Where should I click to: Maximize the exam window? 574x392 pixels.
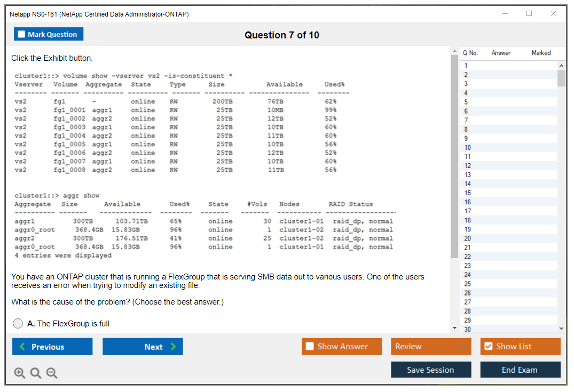pos(529,14)
